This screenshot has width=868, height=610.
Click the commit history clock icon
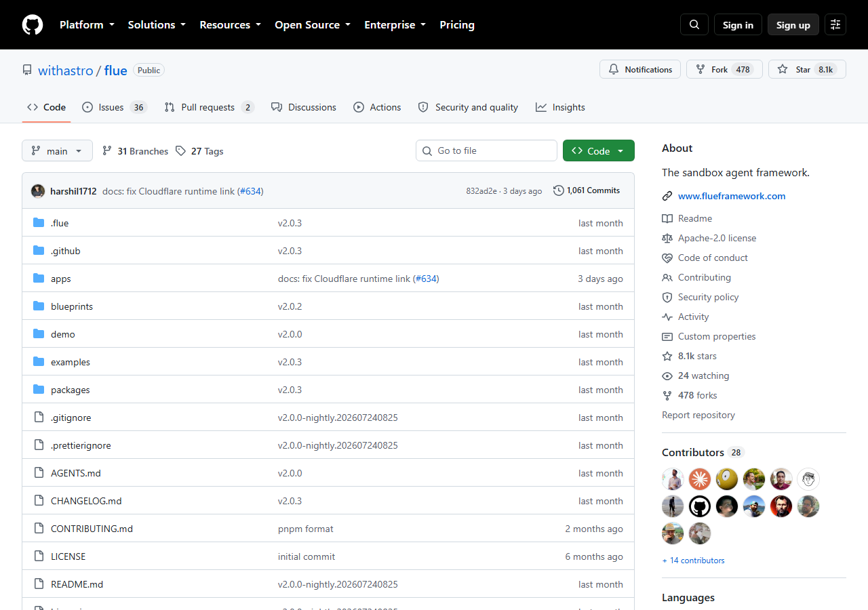559,190
